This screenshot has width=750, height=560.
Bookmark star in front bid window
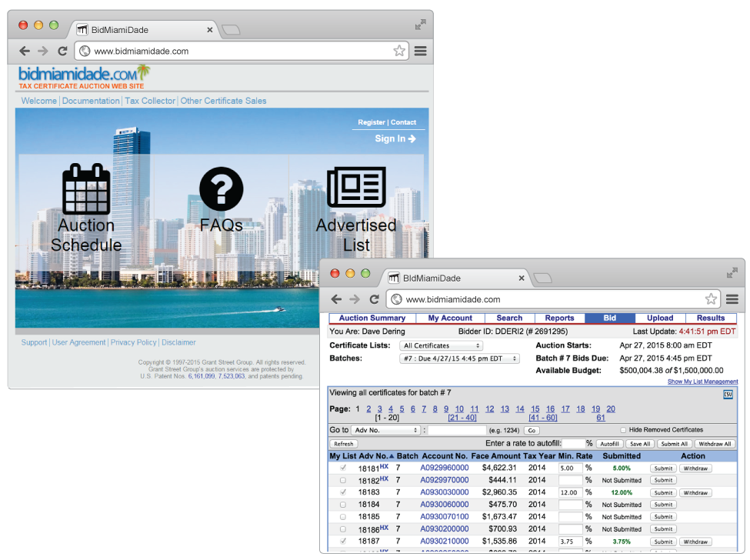[711, 299]
